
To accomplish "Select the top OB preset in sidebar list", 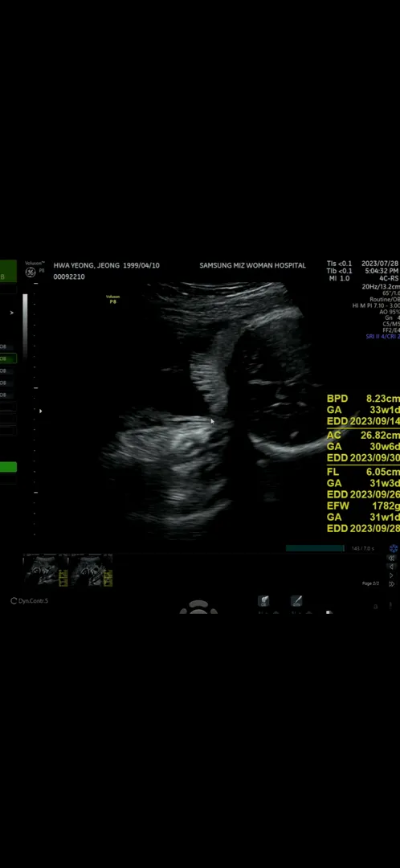I will [6, 347].
